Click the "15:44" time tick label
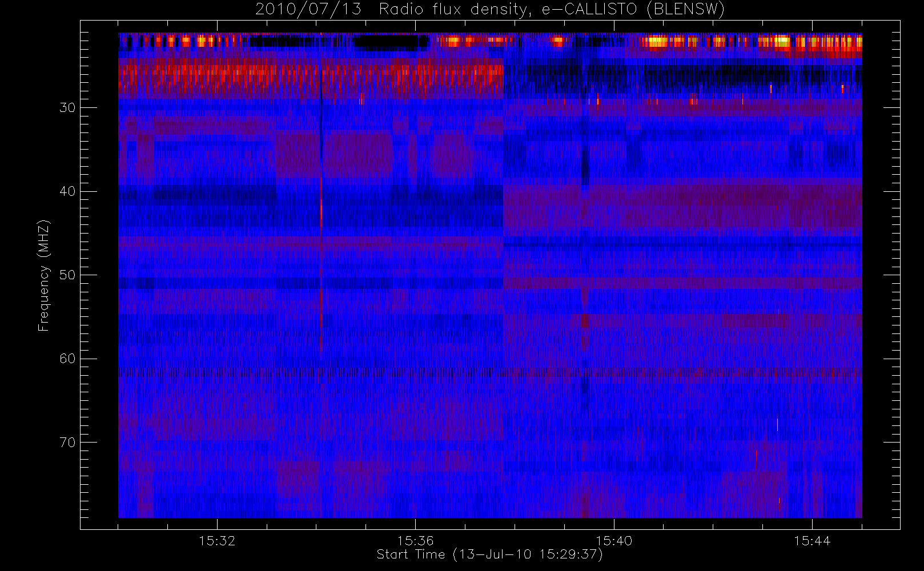The width and height of the screenshot is (924, 571). click(x=812, y=540)
